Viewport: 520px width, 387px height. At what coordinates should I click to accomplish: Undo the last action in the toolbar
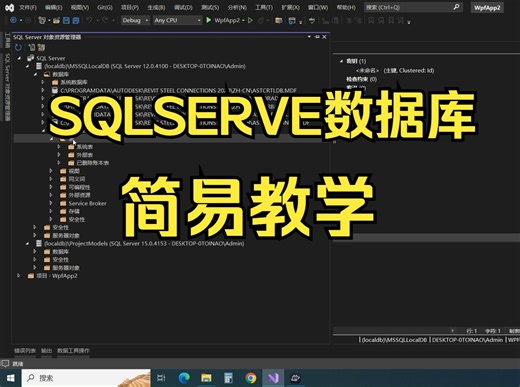coord(89,20)
